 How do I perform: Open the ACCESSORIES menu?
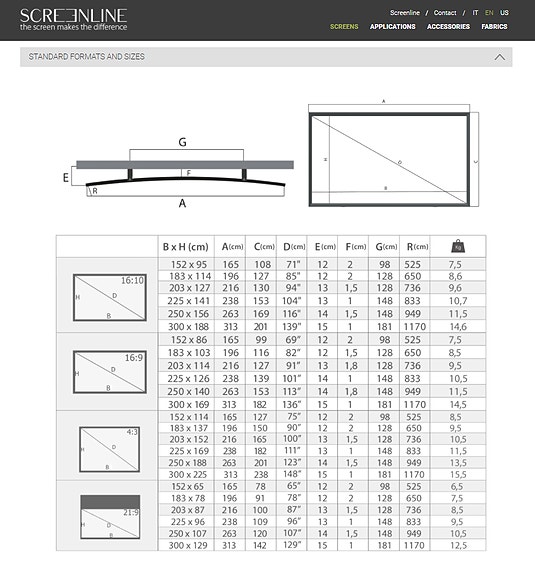pyautogui.click(x=448, y=27)
